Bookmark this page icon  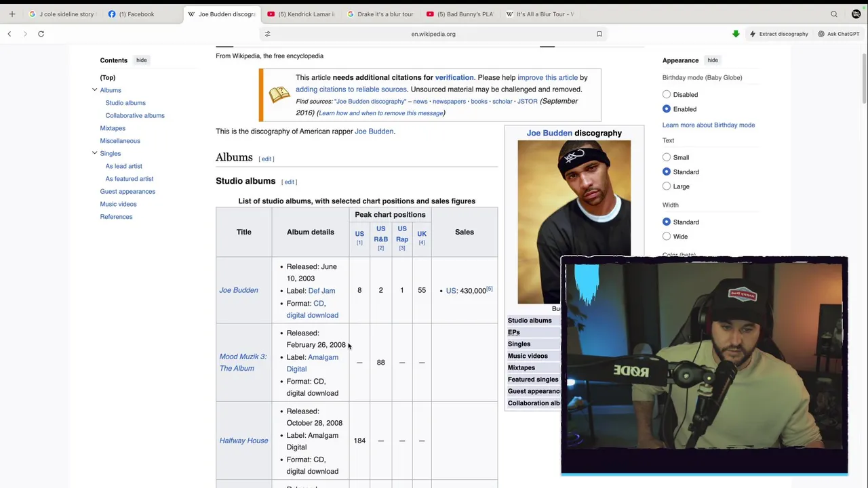[x=599, y=34]
